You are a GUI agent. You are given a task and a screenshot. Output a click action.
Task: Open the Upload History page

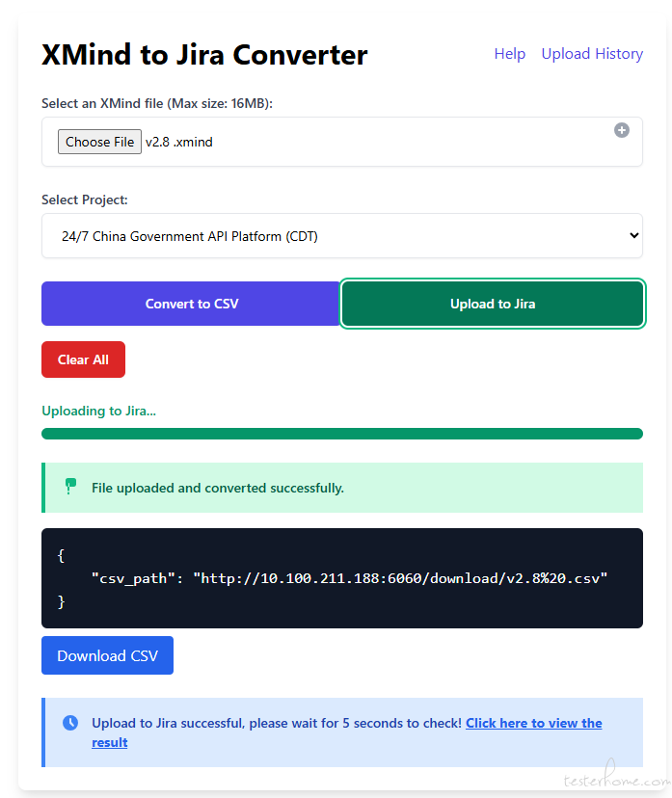click(592, 54)
